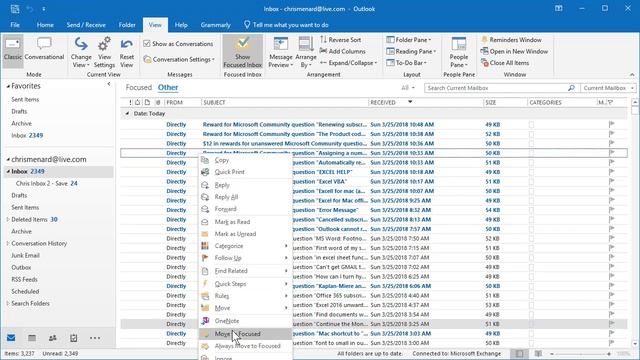Open Chris Inbox 2 - Save folder
This screenshot has height=360, width=640.
(47, 184)
